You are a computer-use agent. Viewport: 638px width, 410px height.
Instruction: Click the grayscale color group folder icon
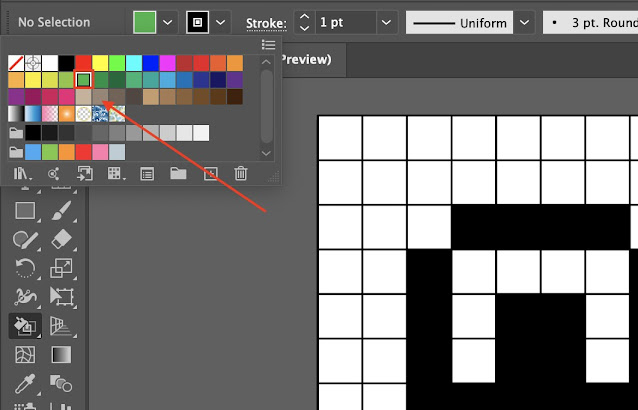coord(16,133)
